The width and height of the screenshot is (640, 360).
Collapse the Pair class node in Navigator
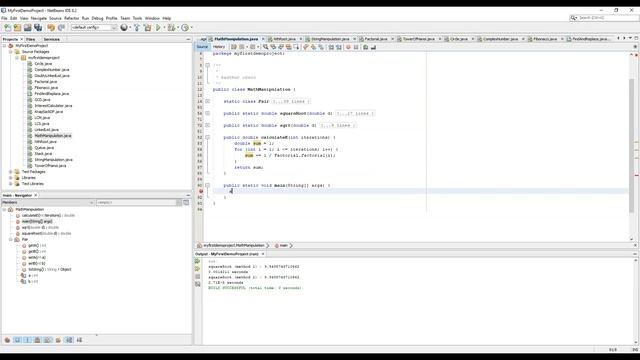(11, 240)
